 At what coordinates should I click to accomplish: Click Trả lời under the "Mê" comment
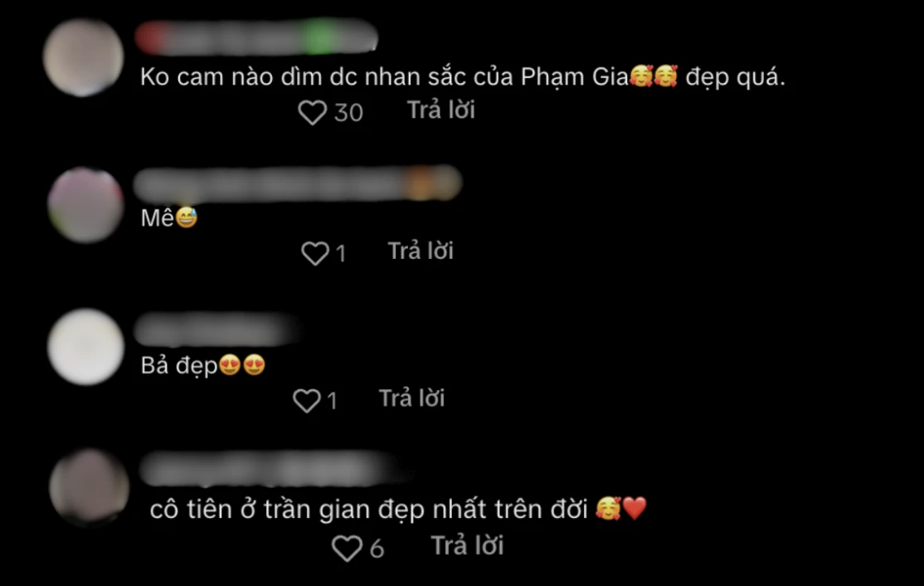[x=421, y=251]
